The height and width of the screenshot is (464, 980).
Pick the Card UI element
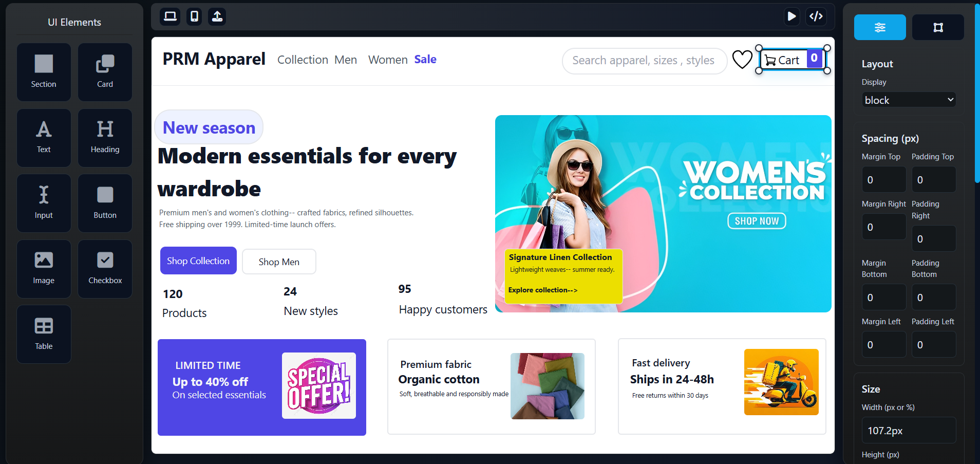[x=105, y=72]
